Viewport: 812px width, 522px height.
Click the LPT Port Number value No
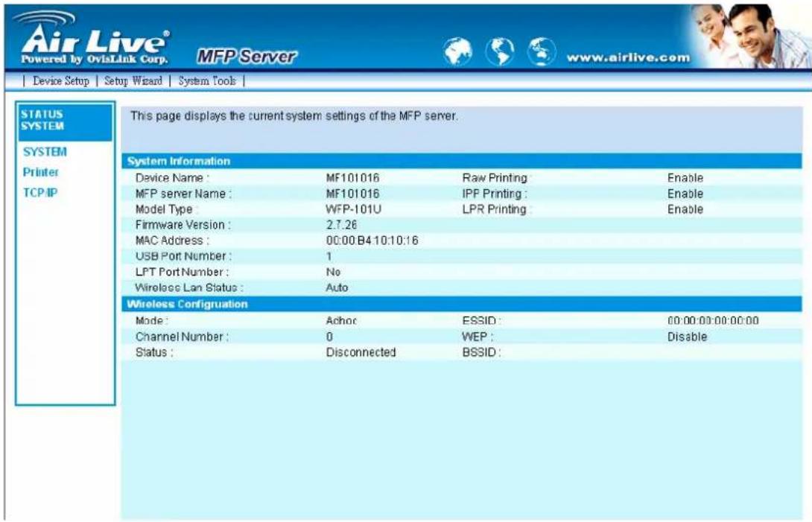pyautogui.click(x=333, y=272)
